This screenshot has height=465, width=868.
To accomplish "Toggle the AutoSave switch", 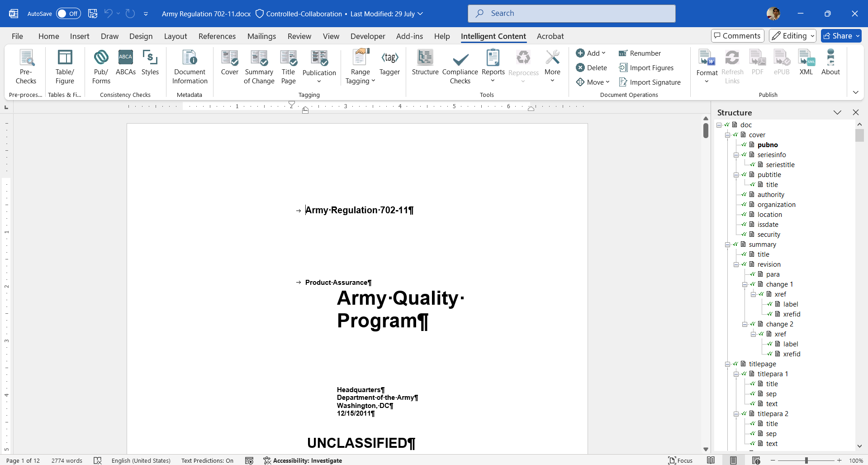I will tap(68, 14).
